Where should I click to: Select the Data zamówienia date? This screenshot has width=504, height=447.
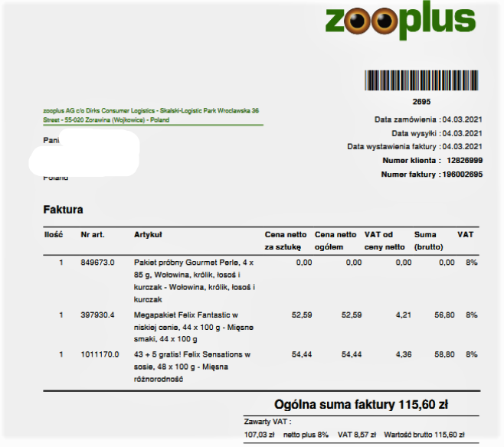(462, 119)
